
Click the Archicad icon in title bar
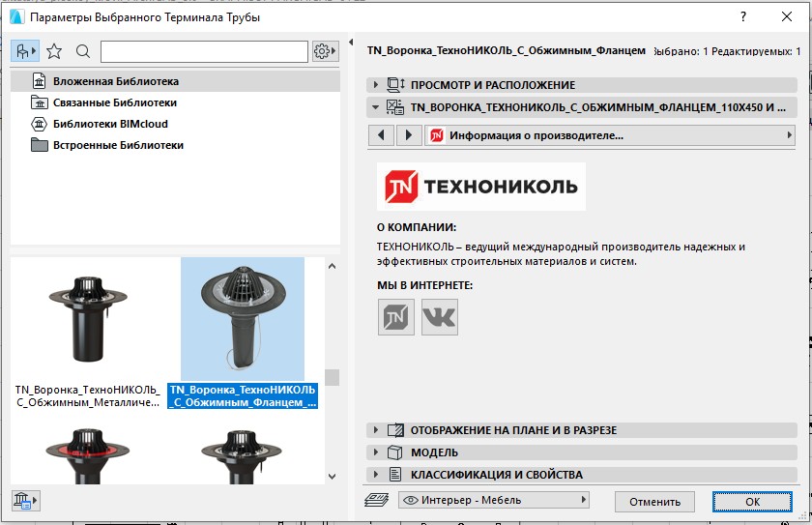[17, 17]
